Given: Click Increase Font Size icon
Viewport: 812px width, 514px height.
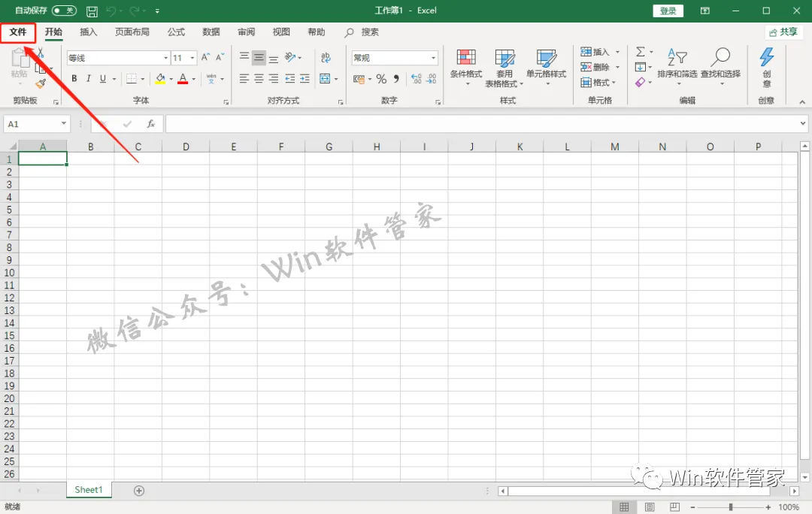Looking at the screenshot, I should pos(205,57).
